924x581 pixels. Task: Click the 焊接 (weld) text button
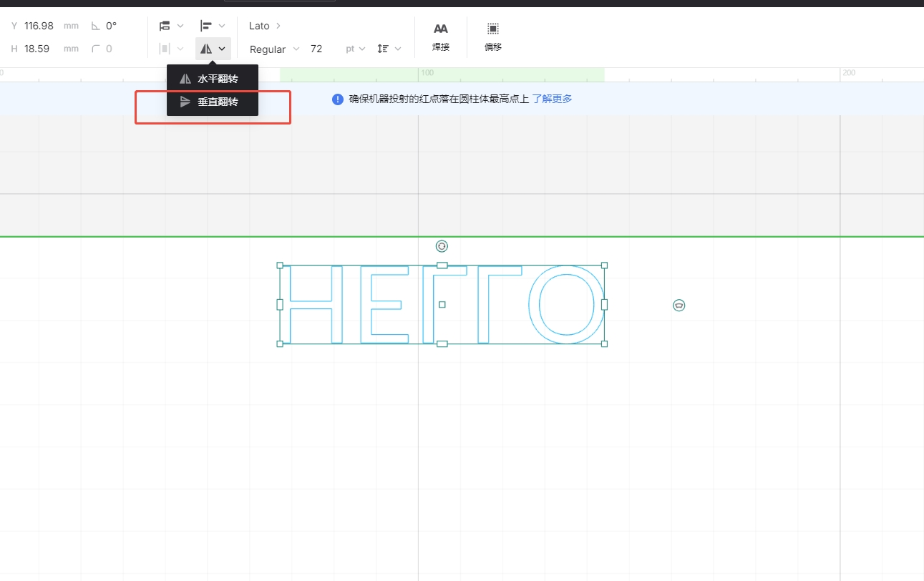pyautogui.click(x=441, y=37)
